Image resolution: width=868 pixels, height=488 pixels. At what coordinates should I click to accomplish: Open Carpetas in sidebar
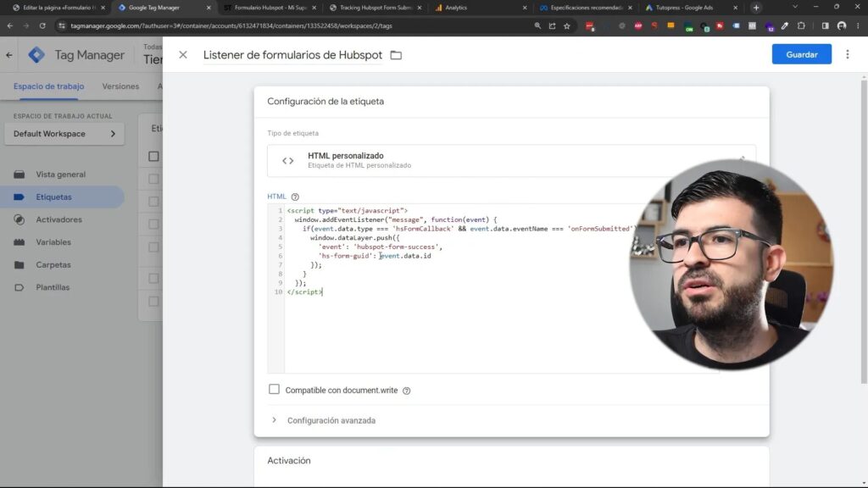pyautogui.click(x=53, y=265)
